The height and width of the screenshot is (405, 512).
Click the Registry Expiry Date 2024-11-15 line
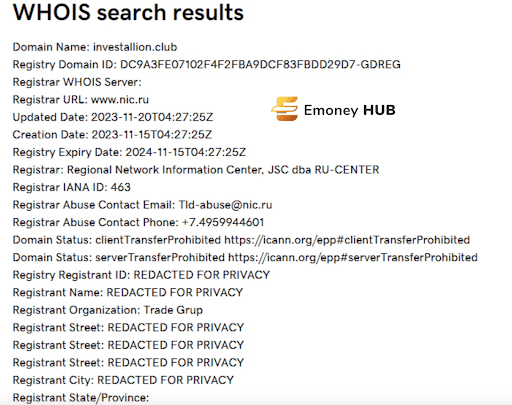(129, 152)
